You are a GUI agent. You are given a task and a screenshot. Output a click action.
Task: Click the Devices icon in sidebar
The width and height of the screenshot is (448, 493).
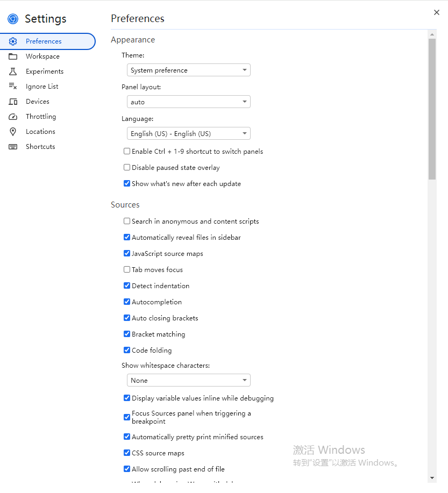(x=13, y=102)
